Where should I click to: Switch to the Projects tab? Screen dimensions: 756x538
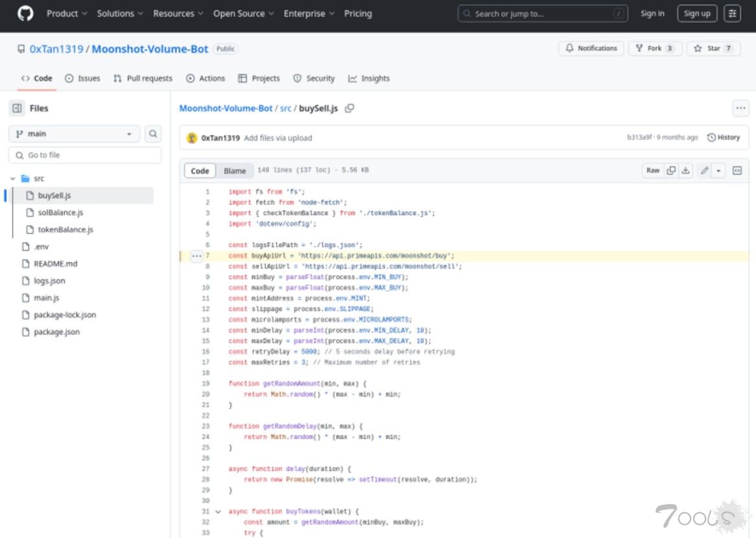(259, 78)
